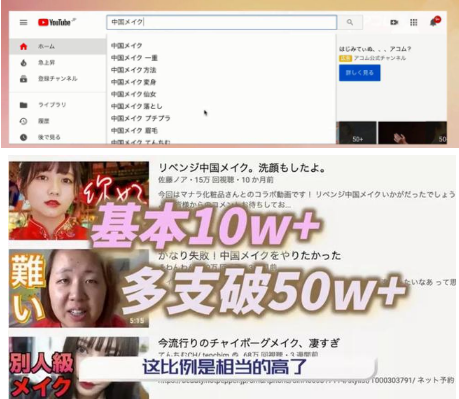Open video title 今流行りのチャイボーグメイク、凄すぎ

coord(249,343)
